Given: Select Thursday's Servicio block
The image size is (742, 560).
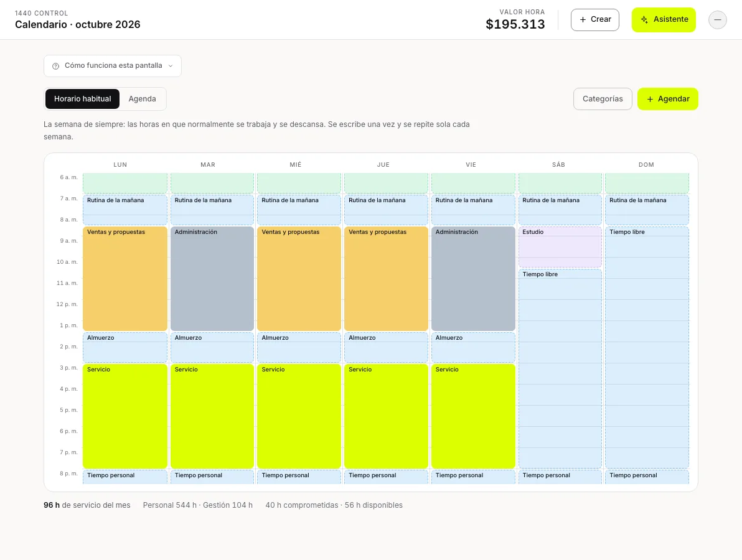Looking at the screenshot, I should point(386,416).
